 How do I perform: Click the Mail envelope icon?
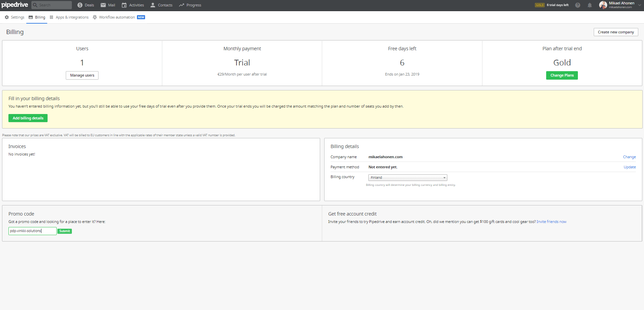pos(103,5)
